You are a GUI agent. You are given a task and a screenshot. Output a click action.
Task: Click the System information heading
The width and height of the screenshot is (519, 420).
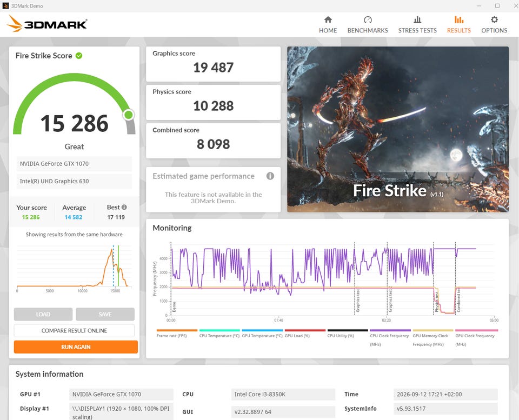[49, 374]
